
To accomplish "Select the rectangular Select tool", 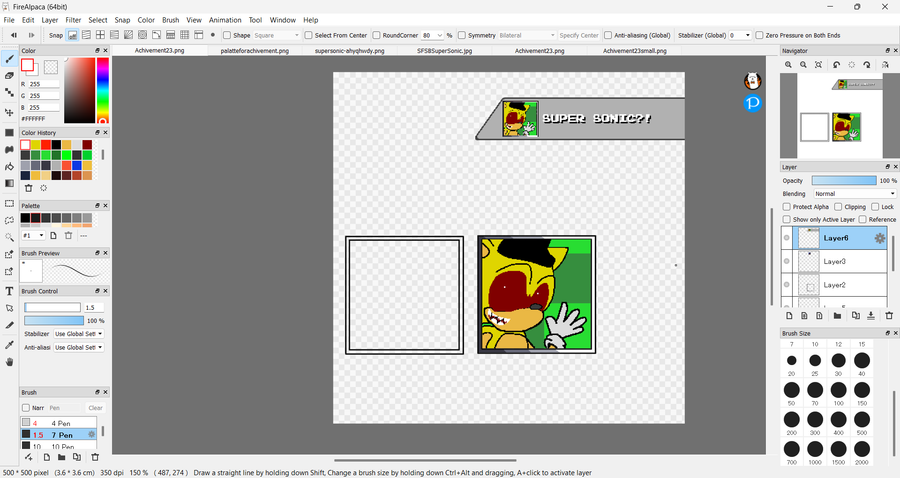I will tap(9, 204).
